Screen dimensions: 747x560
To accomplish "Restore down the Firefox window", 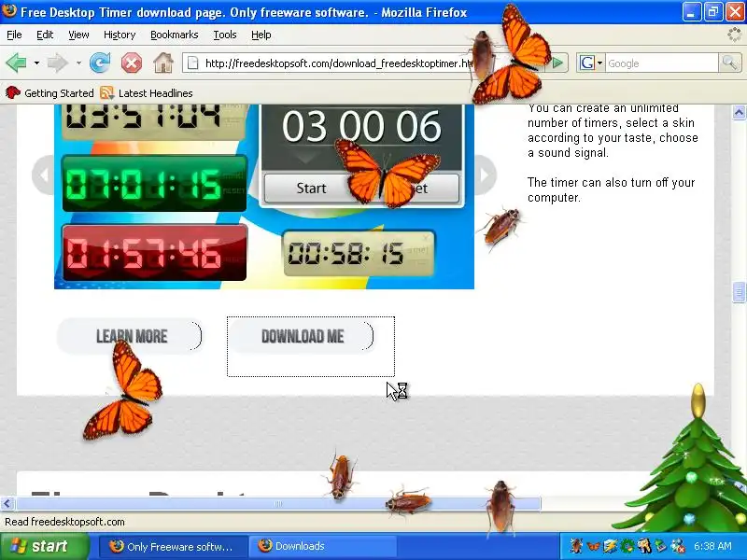I will pyautogui.click(x=712, y=12).
